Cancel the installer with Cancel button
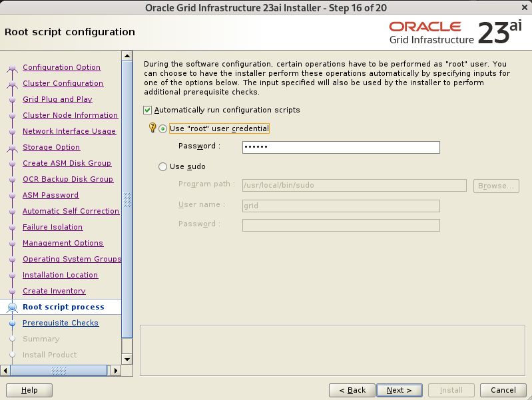 [x=503, y=390]
